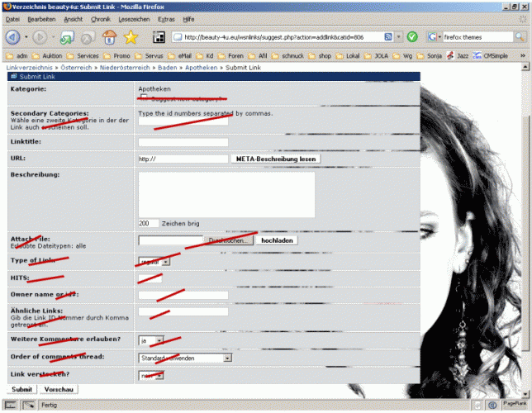Go to the home page icon
532x413 pixels.
point(108,37)
